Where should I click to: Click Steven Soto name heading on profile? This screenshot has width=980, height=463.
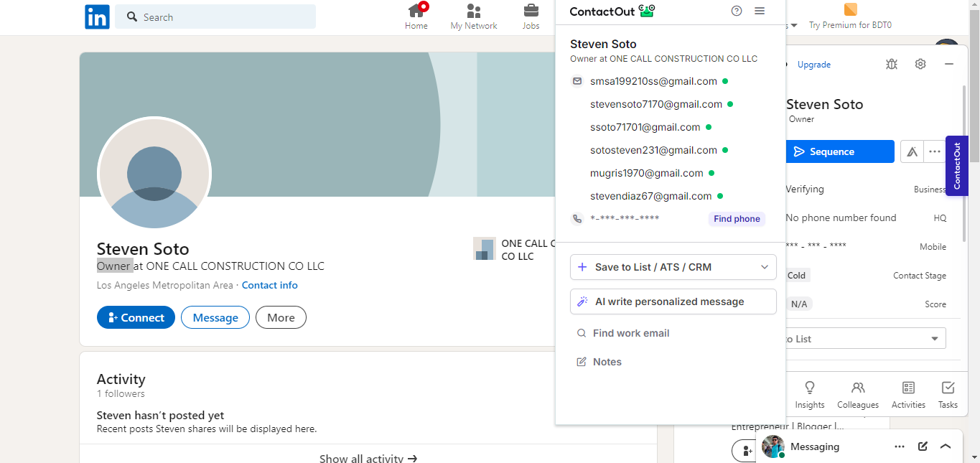[x=143, y=249]
